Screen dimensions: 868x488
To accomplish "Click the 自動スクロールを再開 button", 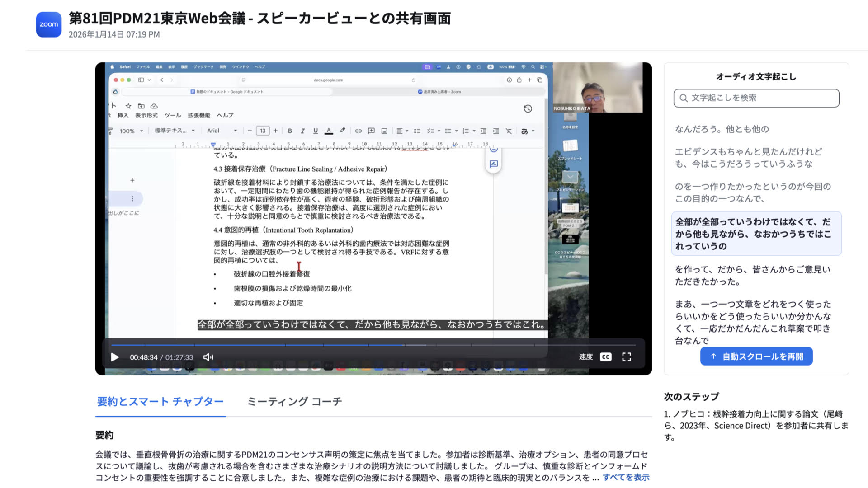I will coord(756,356).
